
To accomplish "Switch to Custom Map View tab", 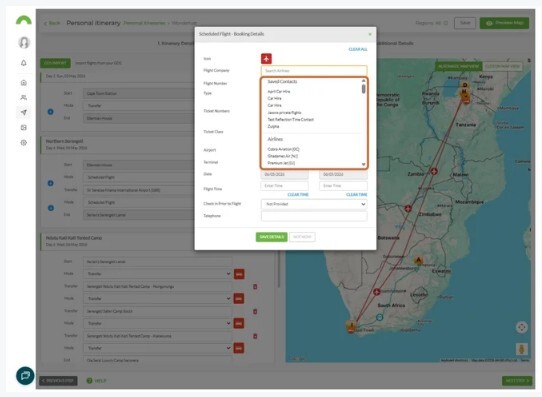I will [x=502, y=66].
